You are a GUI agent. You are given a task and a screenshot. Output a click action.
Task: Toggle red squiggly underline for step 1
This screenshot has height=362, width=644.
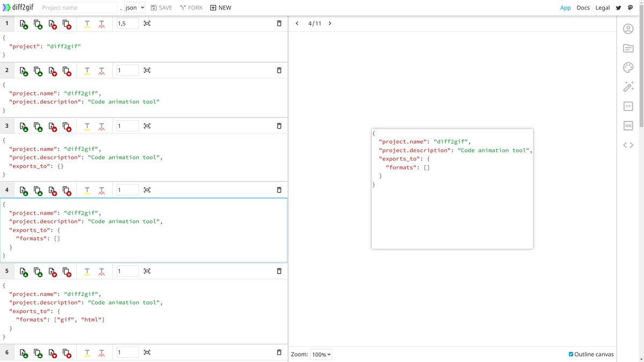click(101, 24)
